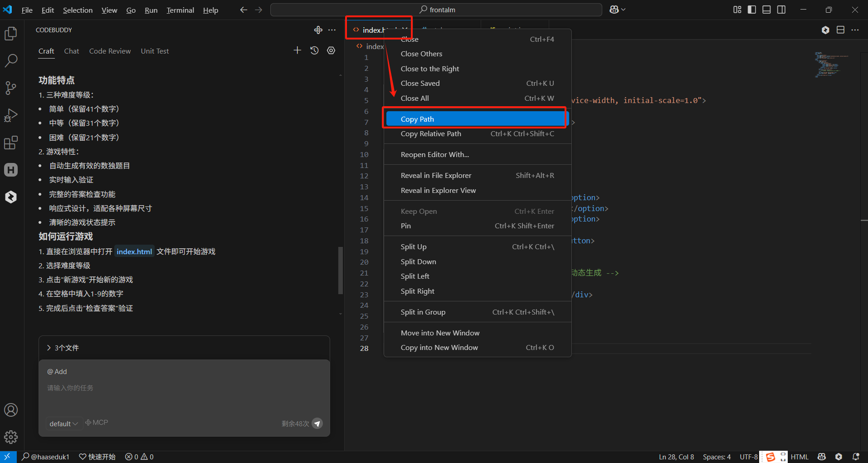868x463 pixels.
Task: Toggle the primary side bar
Action: 752,10
